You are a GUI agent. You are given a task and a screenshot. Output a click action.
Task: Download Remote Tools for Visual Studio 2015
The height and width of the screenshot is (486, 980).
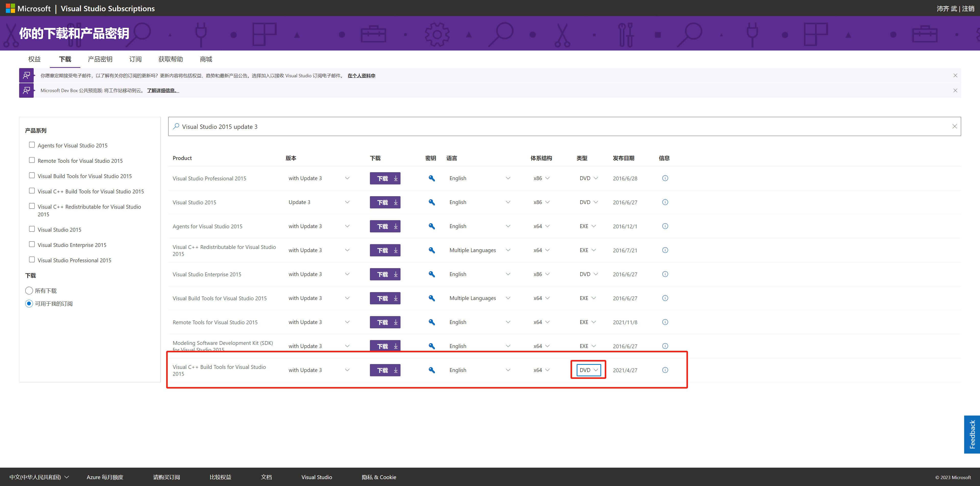385,322
